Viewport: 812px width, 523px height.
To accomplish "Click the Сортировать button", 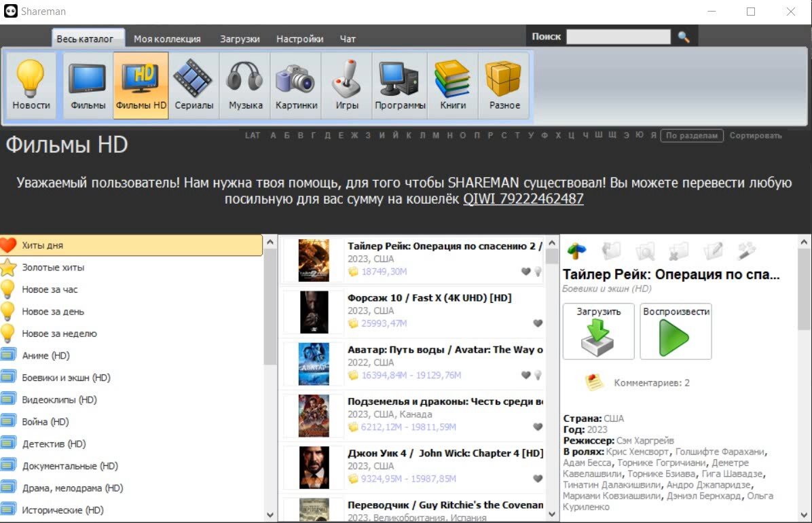I will 756,136.
